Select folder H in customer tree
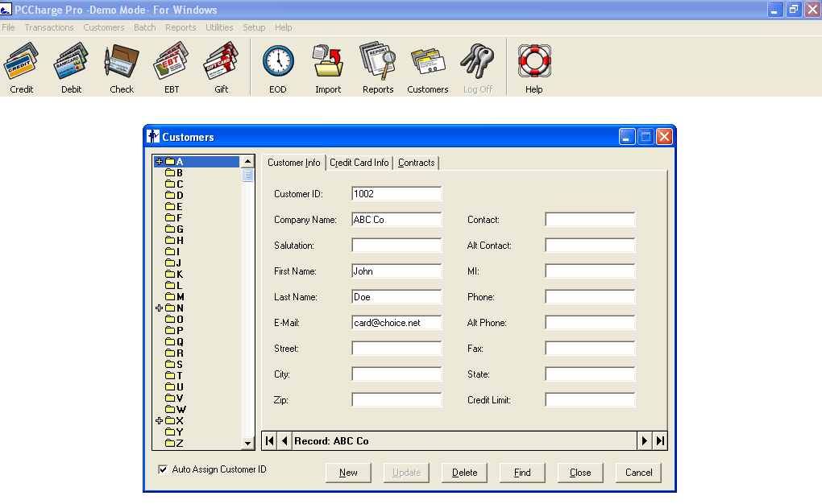The height and width of the screenshot is (504, 822). tap(174, 241)
